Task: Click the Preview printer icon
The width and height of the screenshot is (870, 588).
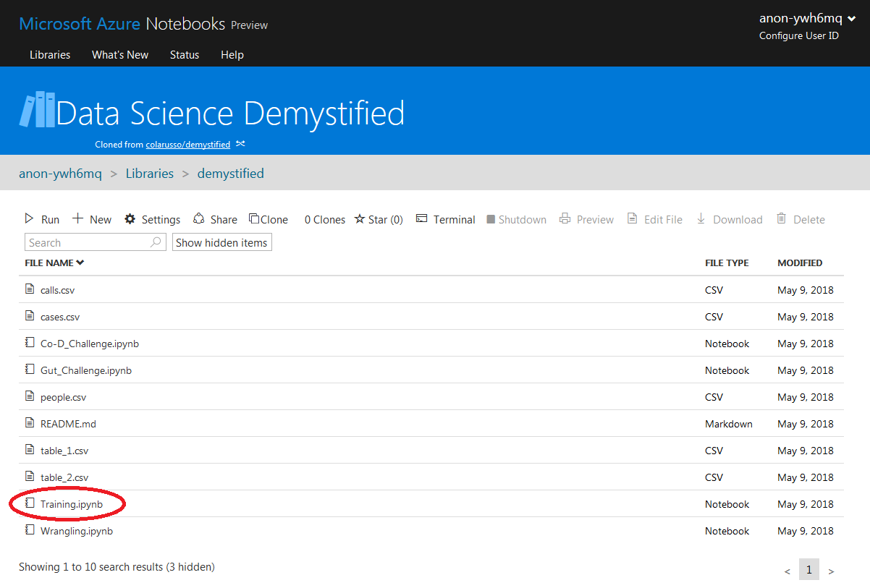Action: coord(565,218)
